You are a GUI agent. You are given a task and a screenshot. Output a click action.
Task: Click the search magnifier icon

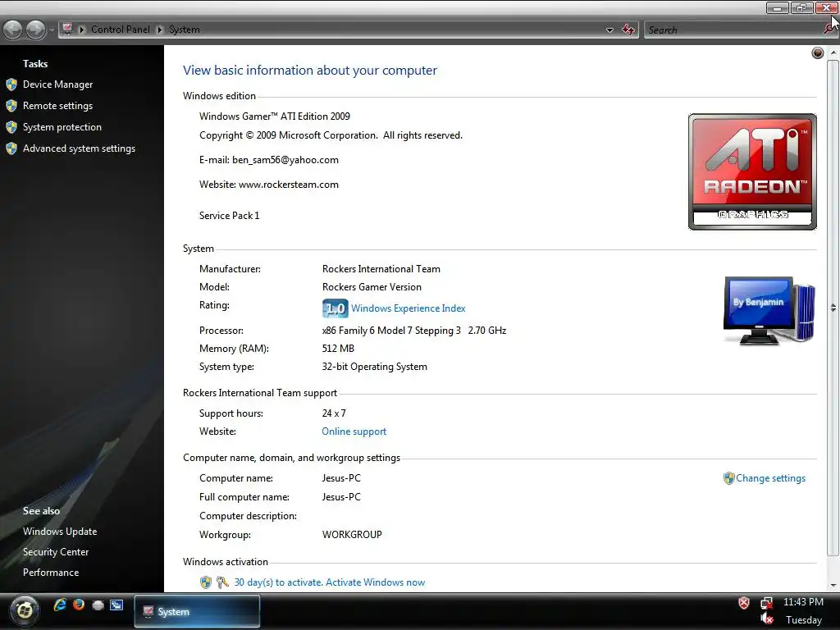(x=829, y=30)
